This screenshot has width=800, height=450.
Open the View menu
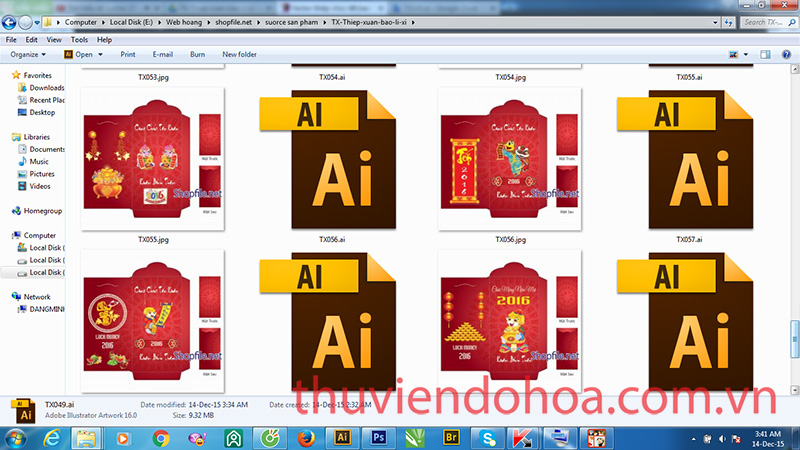(x=54, y=40)
